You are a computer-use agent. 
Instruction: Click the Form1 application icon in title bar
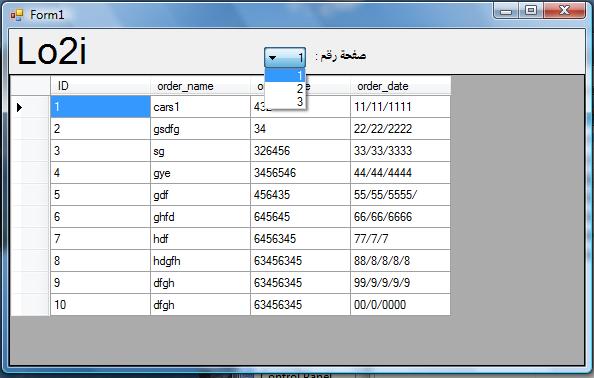tap(17, 15)
